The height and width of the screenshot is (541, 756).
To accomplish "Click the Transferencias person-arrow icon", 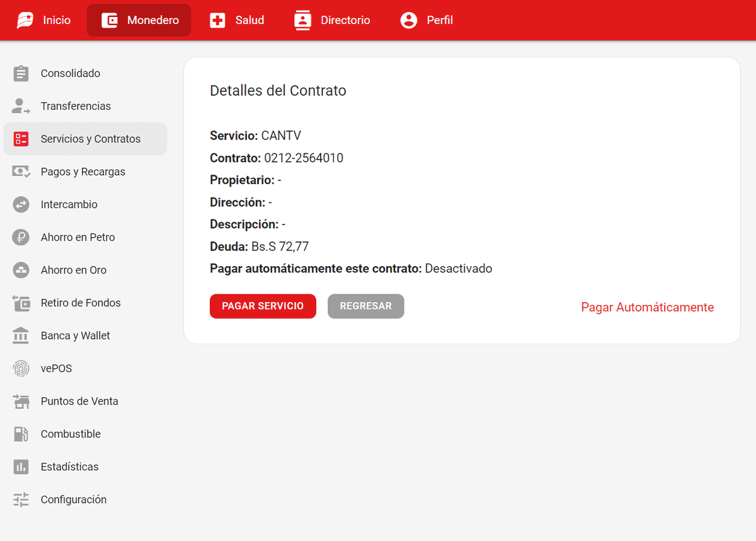I will (21, 106).
